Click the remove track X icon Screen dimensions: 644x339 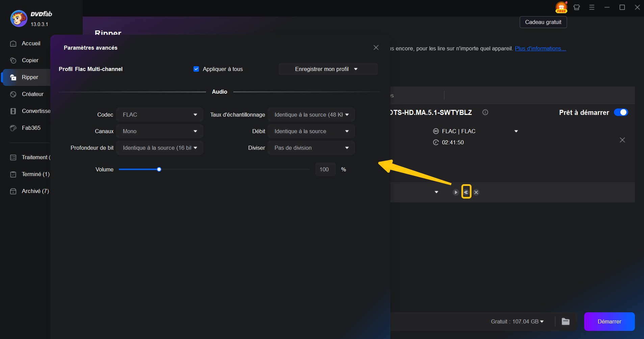click(x=476, y=192)
